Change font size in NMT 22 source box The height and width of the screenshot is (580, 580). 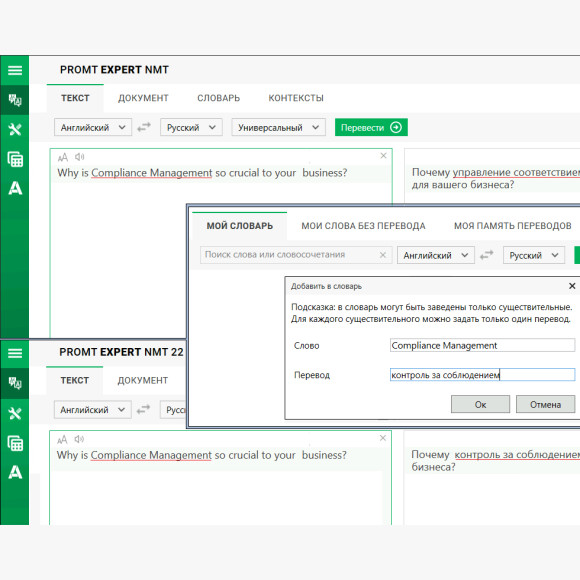click(x=62, y=439)
